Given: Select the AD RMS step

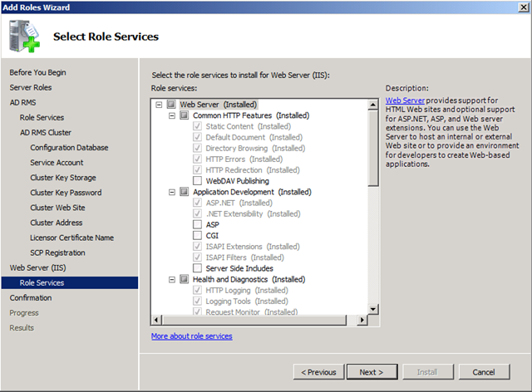Looking at the screenshot, I should tap(22, 102).
